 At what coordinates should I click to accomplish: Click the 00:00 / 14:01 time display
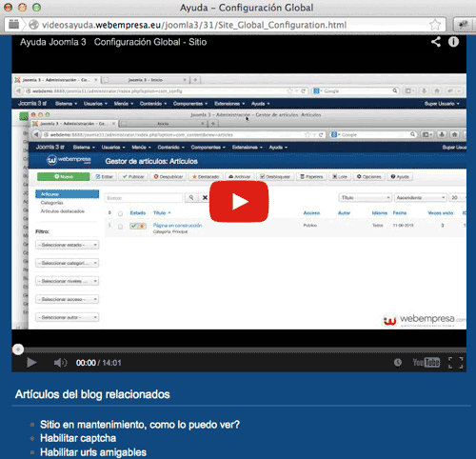(x=99, y=363)
